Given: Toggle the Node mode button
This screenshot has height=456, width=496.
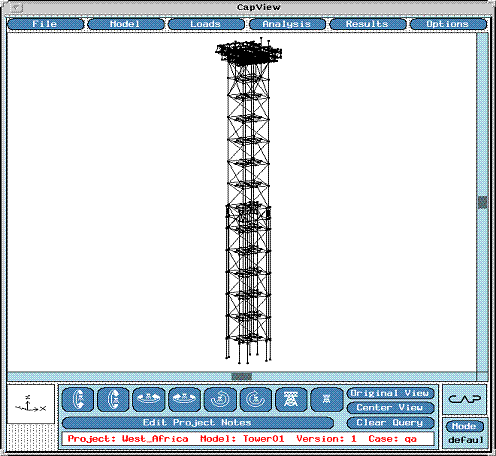Looking at the screenshot, I should 464,426.
